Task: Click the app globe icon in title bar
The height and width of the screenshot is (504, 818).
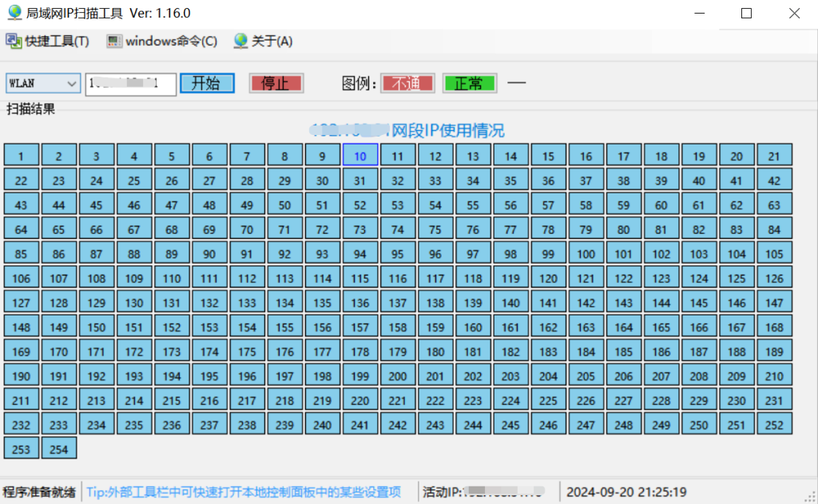Action: pyautogui.click(x=14, y=13)
